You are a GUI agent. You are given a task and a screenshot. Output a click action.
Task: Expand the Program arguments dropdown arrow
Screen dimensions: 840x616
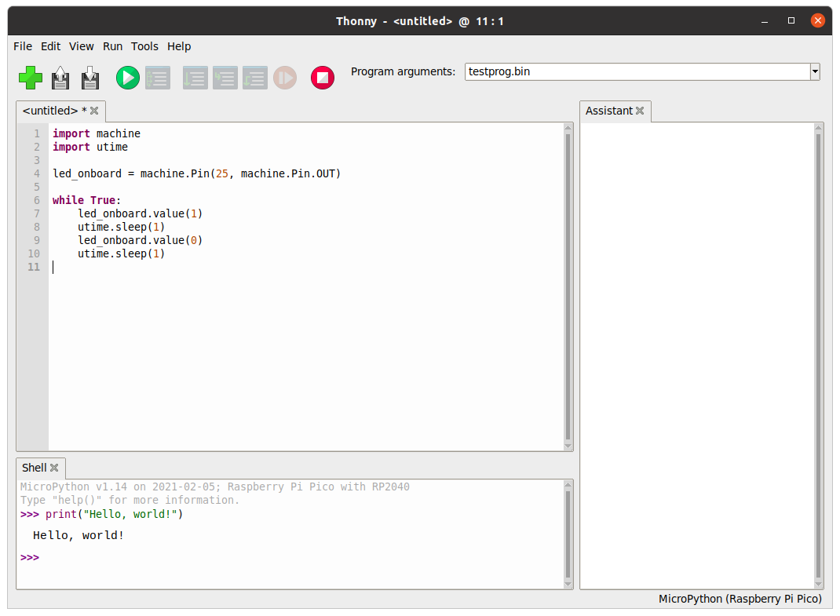[x=815, y=72]
